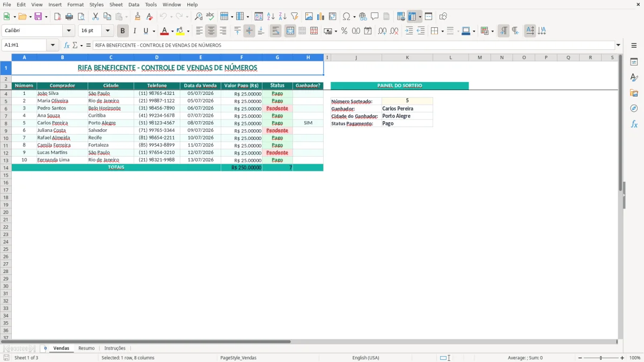Open the Sheet menu

116,4
